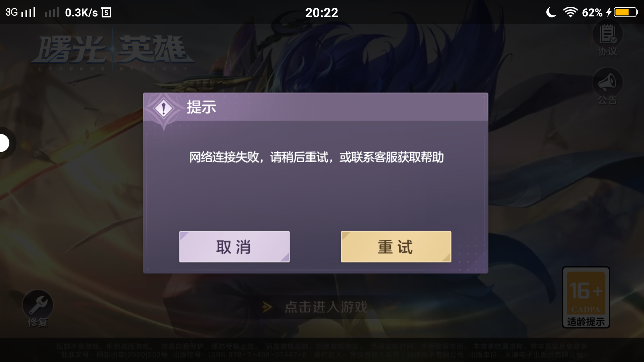Tap the 0.3K/s network speed indicator
Image resolution: width=644 pixels, height=362 pixels.
(82, 13)
